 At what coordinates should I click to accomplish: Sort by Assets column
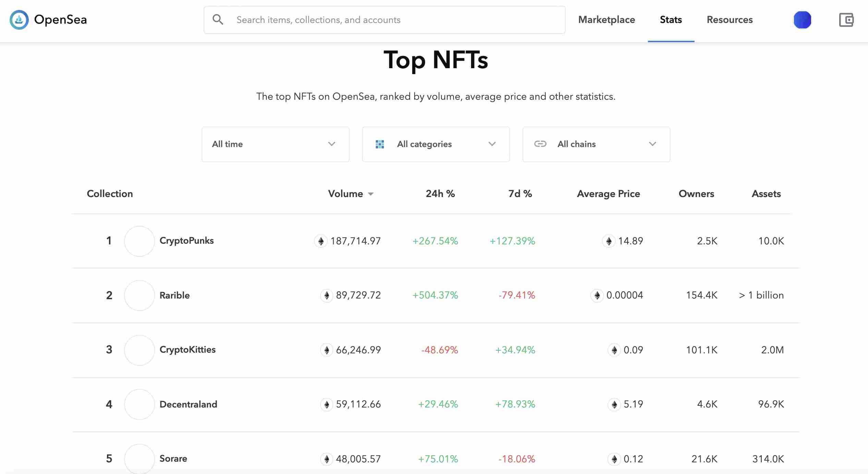point(766,194)
